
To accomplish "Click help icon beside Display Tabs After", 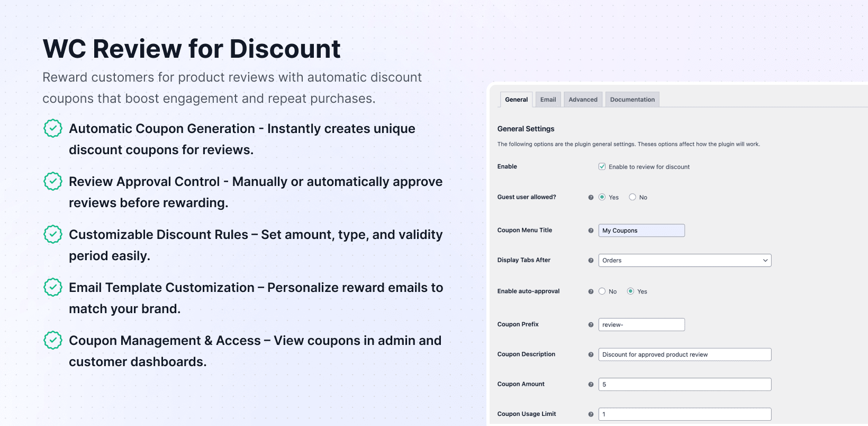I will point(591,261).
